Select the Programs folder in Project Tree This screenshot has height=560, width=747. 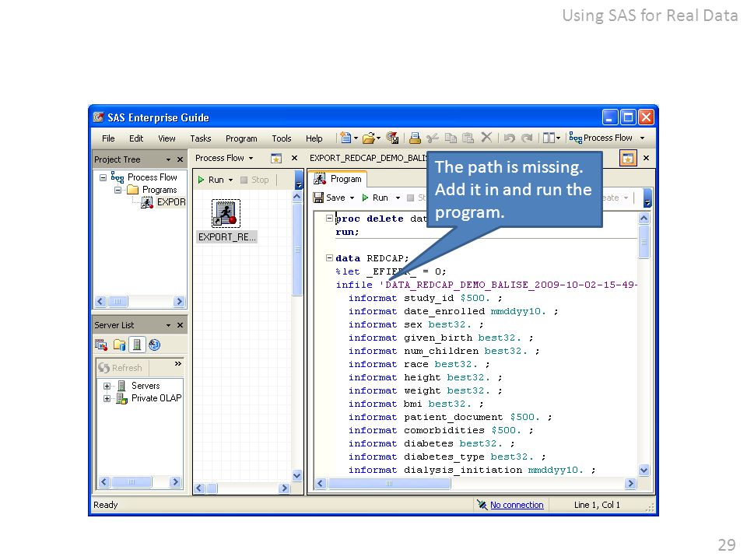point(160,190)
